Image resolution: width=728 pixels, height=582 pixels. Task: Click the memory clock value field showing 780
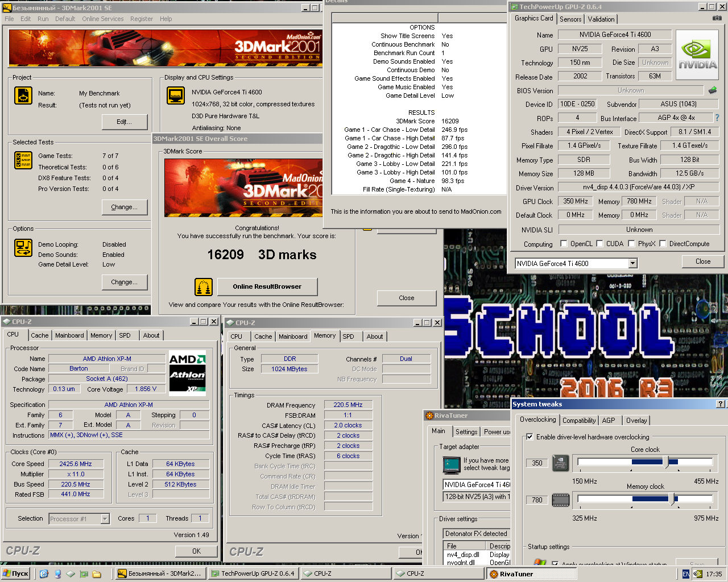coord(537,500)
